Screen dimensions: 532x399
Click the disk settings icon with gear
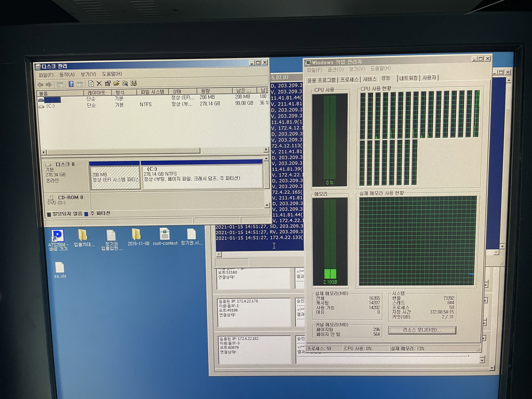pyautogui.click(x=134, y=83)
